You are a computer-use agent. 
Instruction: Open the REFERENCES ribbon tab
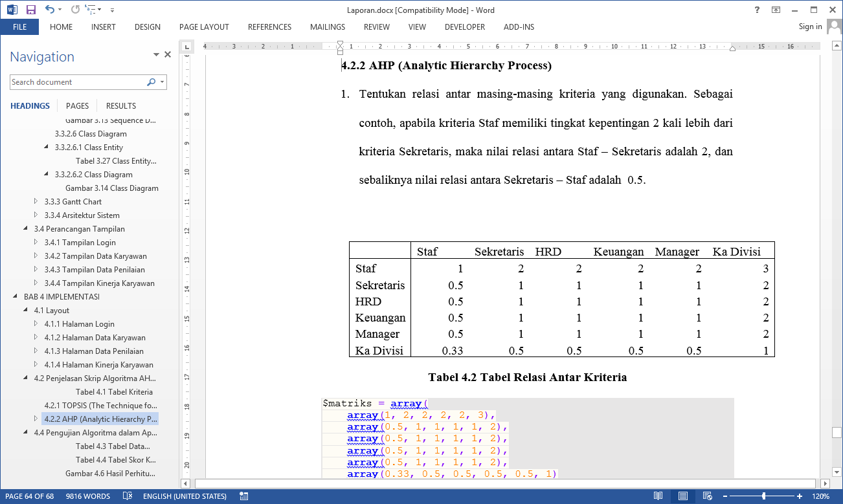click(x=269, y=27)
